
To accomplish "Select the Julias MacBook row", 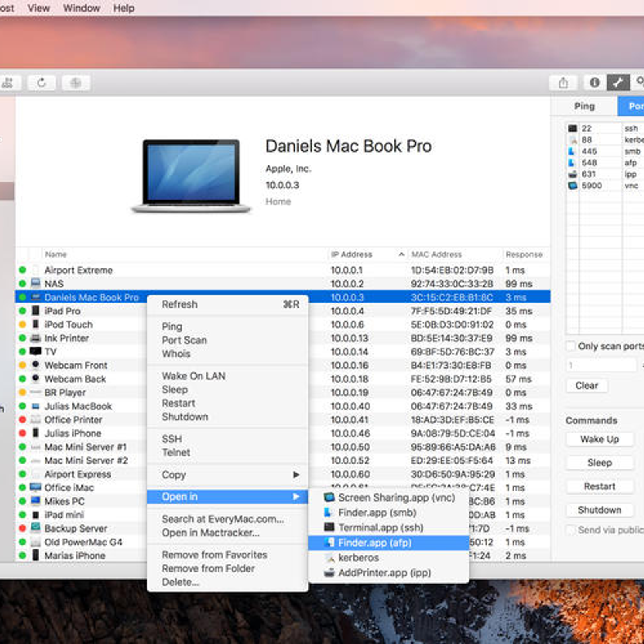I will pyautogui.click(x=283, y=406).
